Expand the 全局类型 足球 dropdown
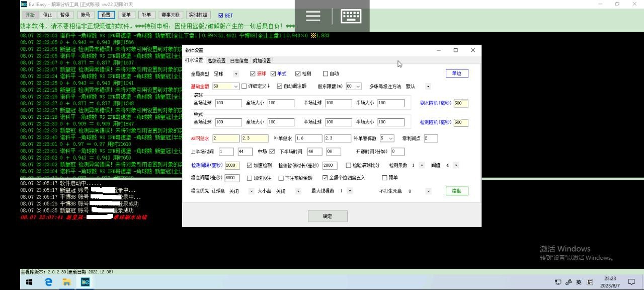 click(236, 74)
